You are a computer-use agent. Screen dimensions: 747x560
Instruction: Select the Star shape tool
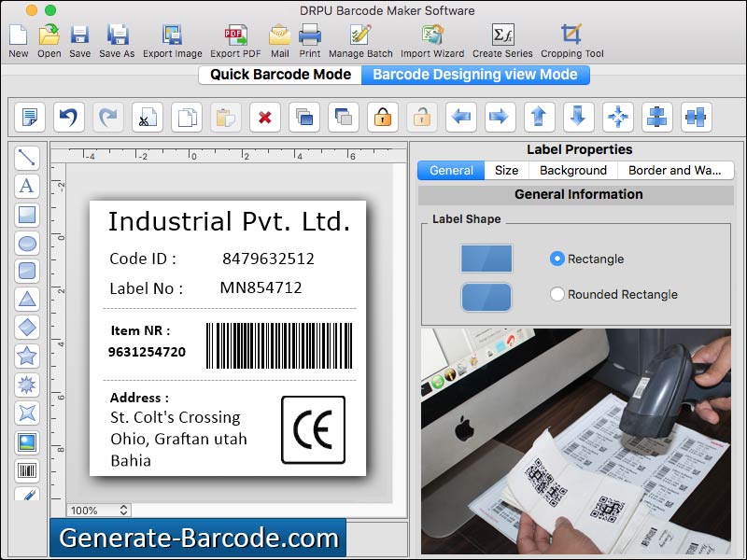click(x=27, y=356)
